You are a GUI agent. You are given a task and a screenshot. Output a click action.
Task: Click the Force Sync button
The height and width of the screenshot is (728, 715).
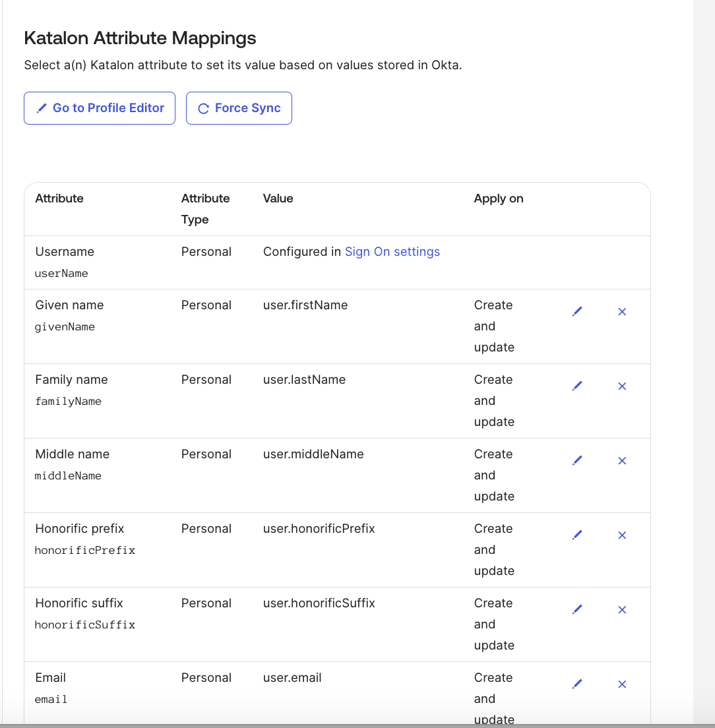239,108
